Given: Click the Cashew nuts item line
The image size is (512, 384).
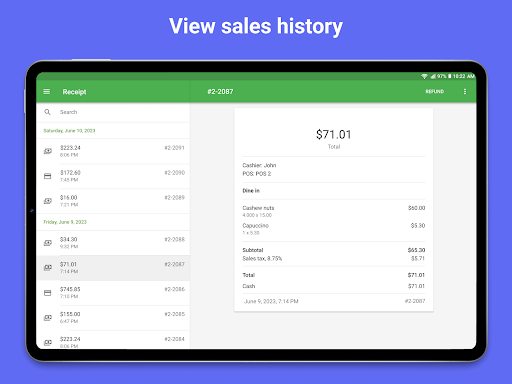Looking at the screenshot, I should pos(334,211).
